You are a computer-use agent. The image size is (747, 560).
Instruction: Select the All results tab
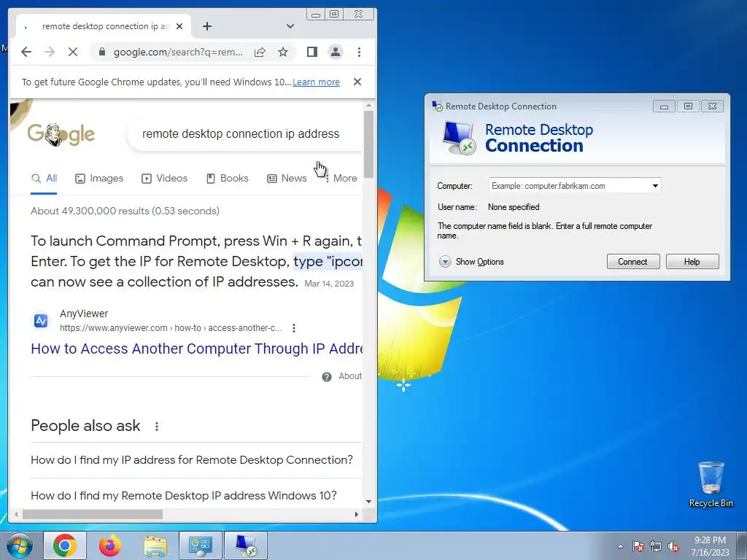click(x=44, y=179)
